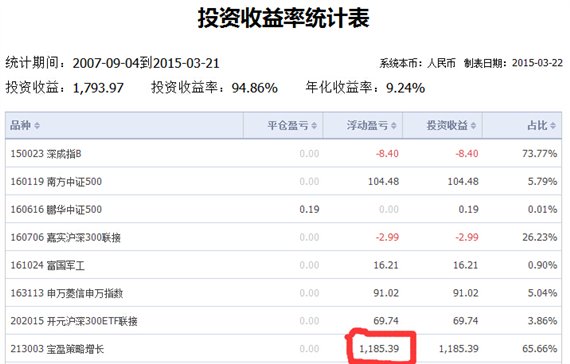Click 104.48 in the 浮动盈亏 column
Screen dimensions: 570x364
coord(384,181)
